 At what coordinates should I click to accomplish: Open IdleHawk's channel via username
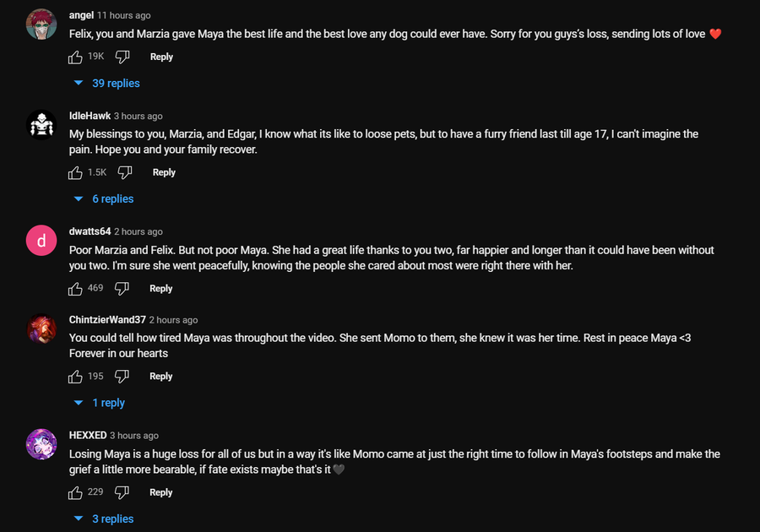[90, 116]
